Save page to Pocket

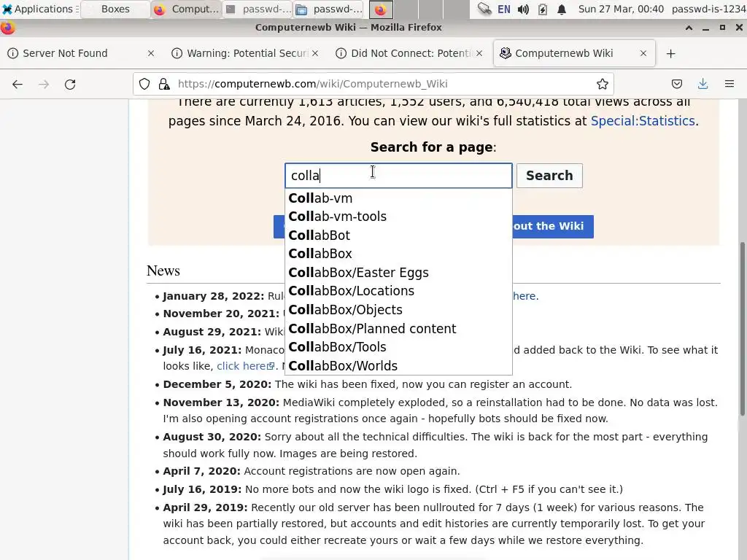676,85
